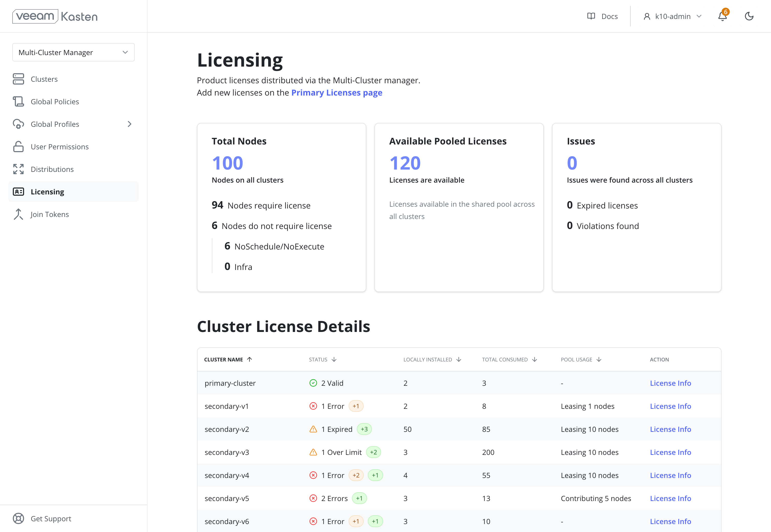771x532 pixels.
Task: Select Licensing in the sidebar
Action: 47,192
